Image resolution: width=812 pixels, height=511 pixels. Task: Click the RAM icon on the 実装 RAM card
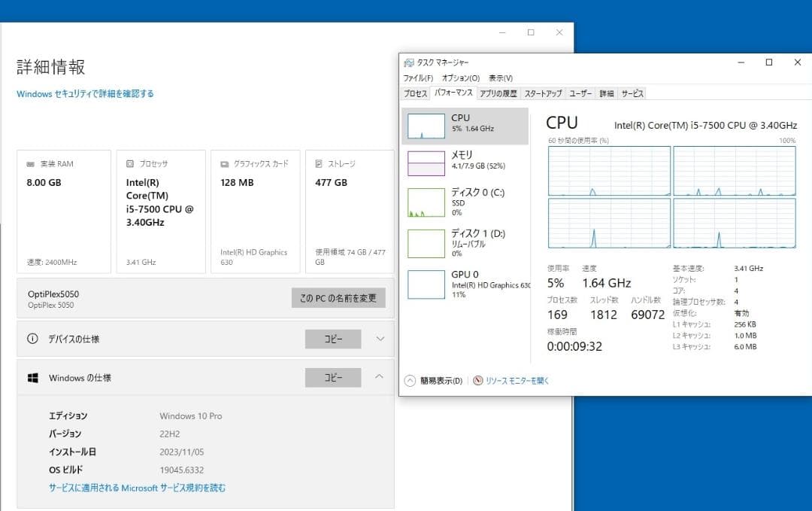31,163
